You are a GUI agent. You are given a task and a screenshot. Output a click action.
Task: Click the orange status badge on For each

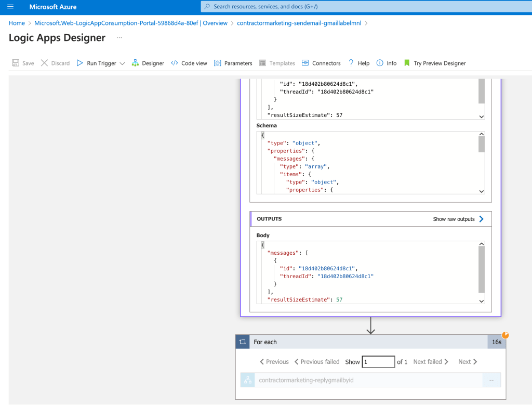click(505, 335)
